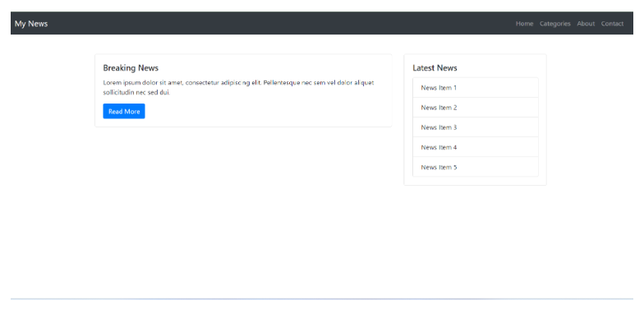Go to Categories in the navbar
Screen dimensions: 644x309
555,24
